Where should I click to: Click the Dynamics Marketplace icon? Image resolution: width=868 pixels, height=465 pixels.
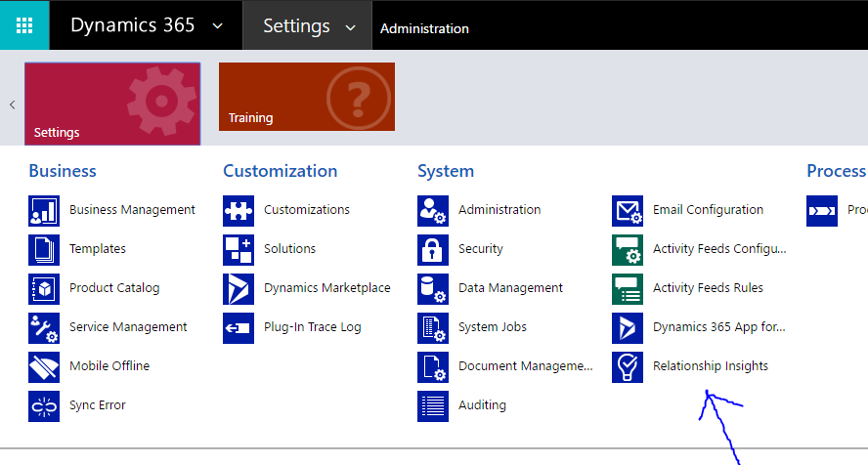pos(239,288)
